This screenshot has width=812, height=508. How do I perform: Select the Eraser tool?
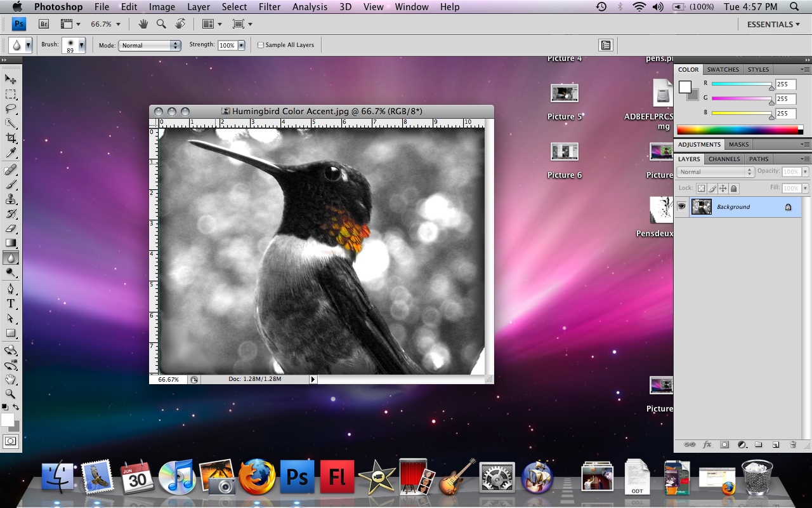[x=11, y=229]
